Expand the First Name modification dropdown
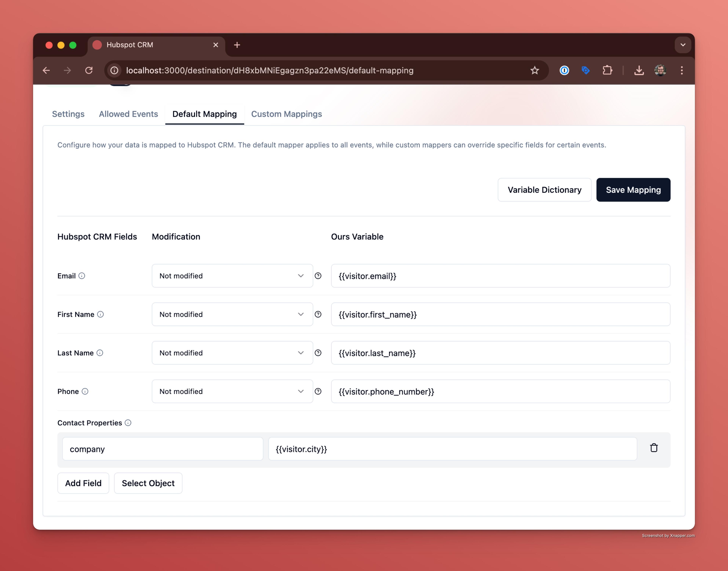 232,314
